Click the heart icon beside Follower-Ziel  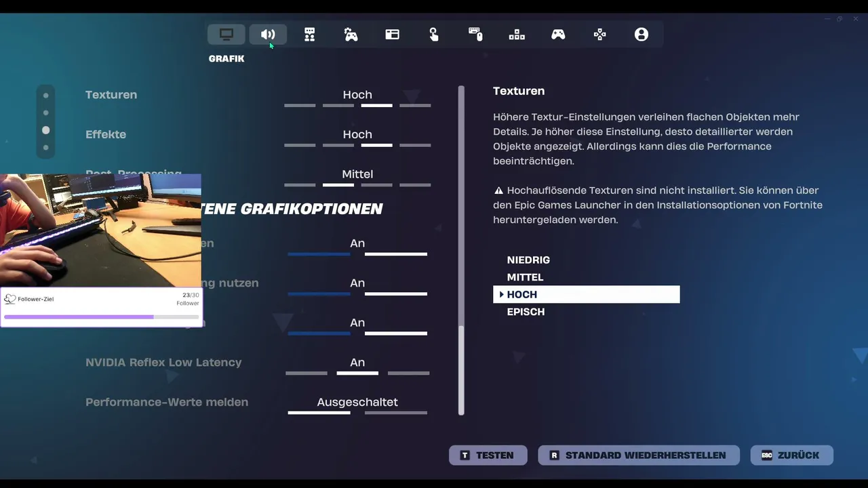pyautogui.click(x=10, y=299)
